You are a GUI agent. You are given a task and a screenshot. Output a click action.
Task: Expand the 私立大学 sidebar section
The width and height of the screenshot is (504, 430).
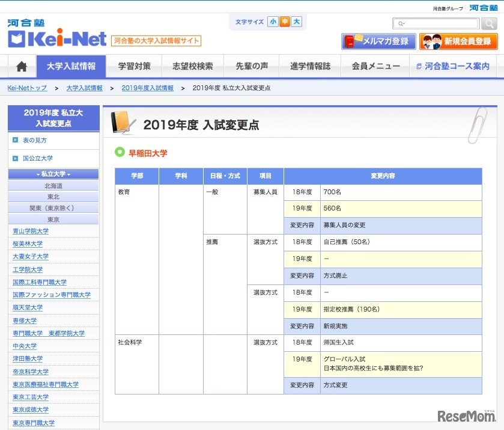coord(53,174)
